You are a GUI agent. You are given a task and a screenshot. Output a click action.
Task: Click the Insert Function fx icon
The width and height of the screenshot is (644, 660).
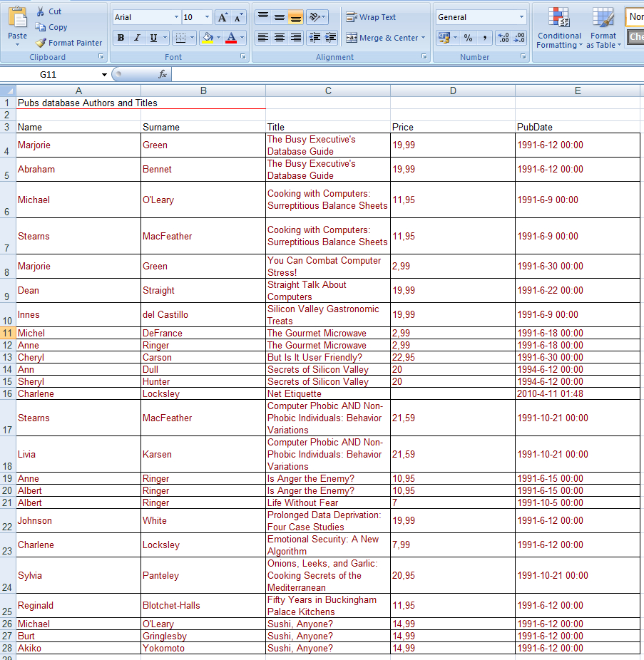(x=162, y=74)
